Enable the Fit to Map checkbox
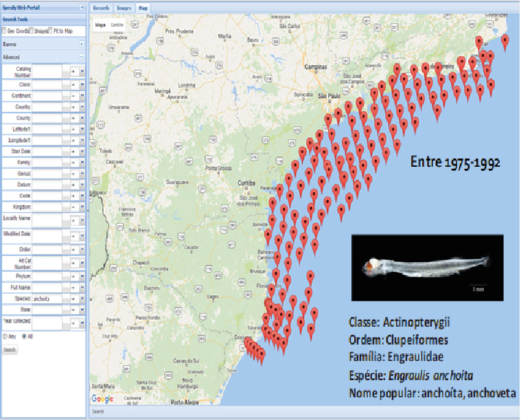 point(50,31)
